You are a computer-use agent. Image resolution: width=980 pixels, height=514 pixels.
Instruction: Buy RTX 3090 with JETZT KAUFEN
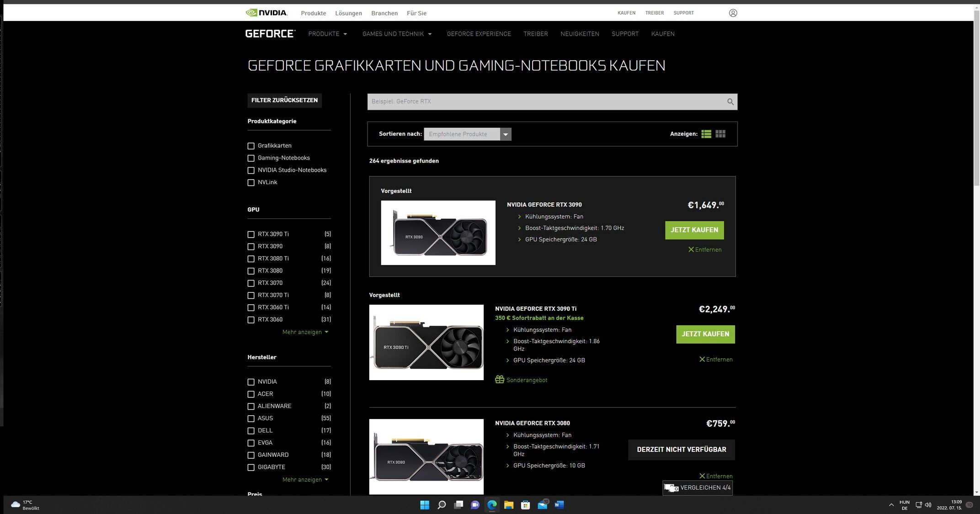(694, 230)
